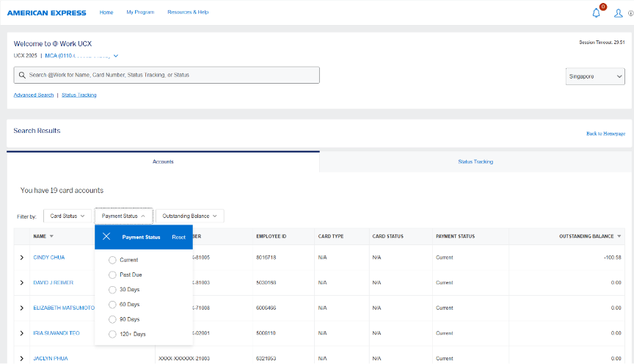Viewport: 634px width, 364px height.
Task: Sort by Name column arrow
Action: (x=51, y=236)
